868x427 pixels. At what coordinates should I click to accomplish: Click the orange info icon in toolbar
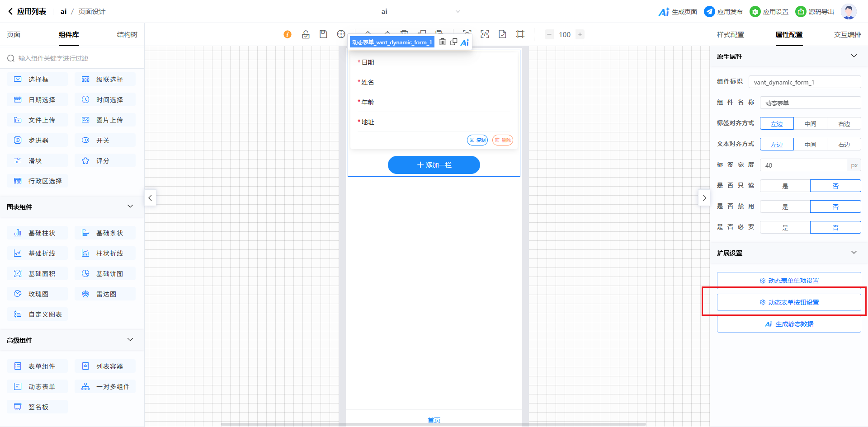click(x=288, y=34)
